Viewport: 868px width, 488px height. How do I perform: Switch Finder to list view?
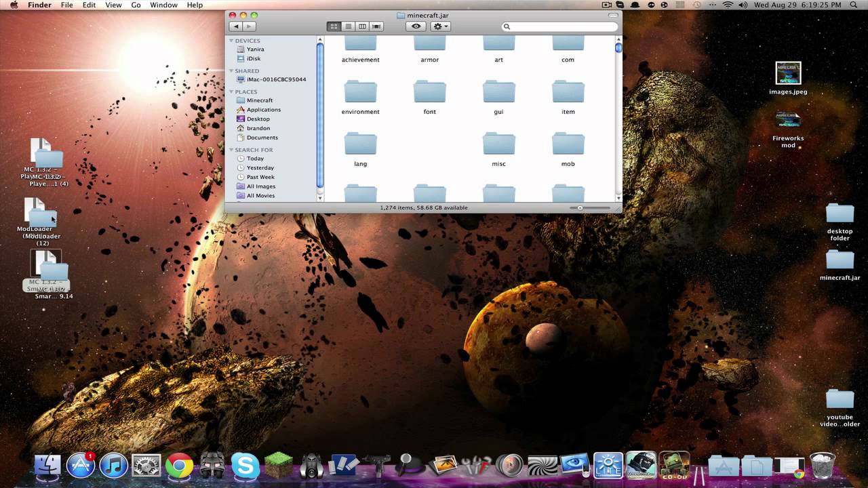click(348, 26)
